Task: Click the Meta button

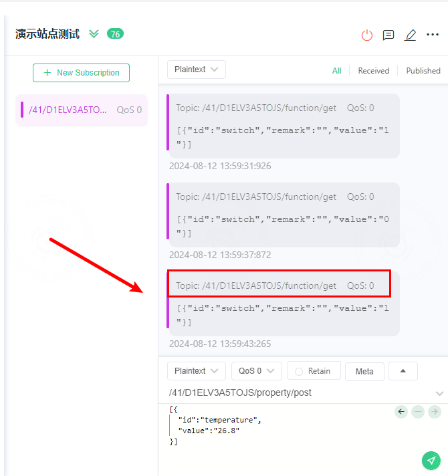Action: click(364, 371)
